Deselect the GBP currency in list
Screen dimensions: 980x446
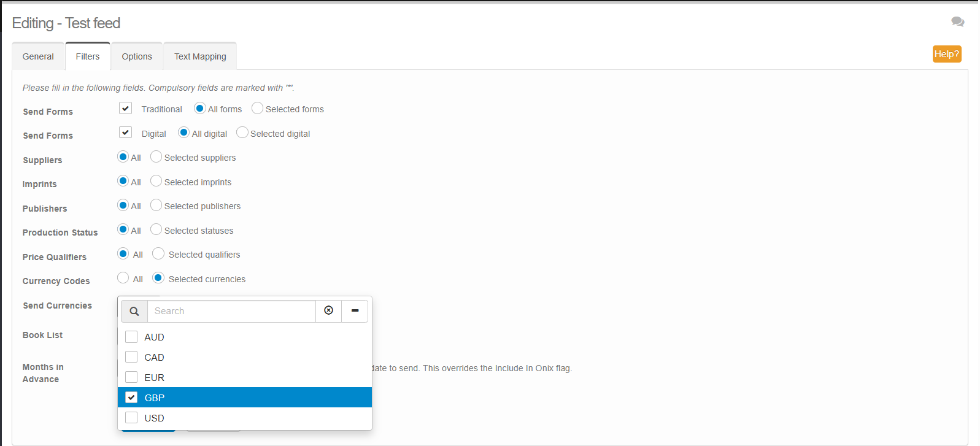click(131, 398)
